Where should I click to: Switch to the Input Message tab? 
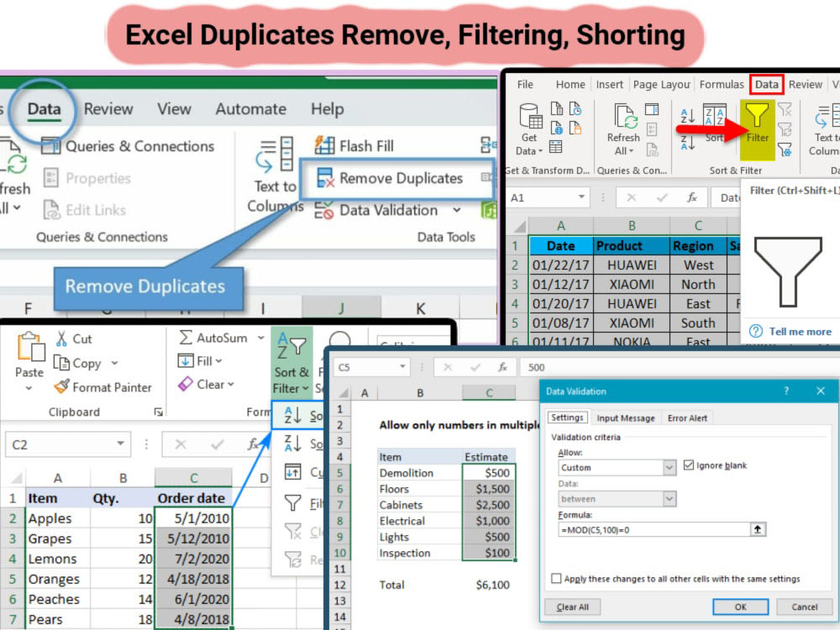(x=625, y=417)
